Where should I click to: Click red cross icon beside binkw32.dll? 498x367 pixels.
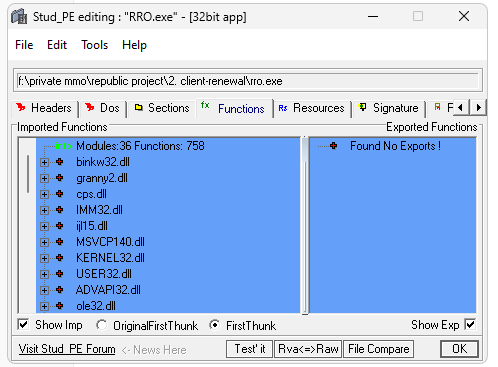pos(60,162)
